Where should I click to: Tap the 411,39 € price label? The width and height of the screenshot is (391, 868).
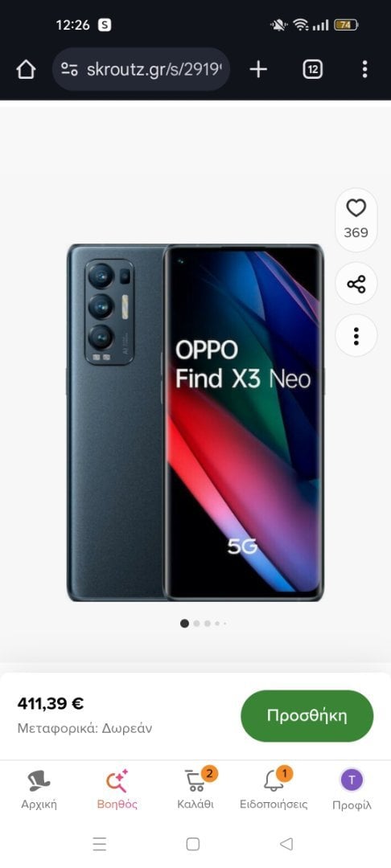(x=51, y=703)
